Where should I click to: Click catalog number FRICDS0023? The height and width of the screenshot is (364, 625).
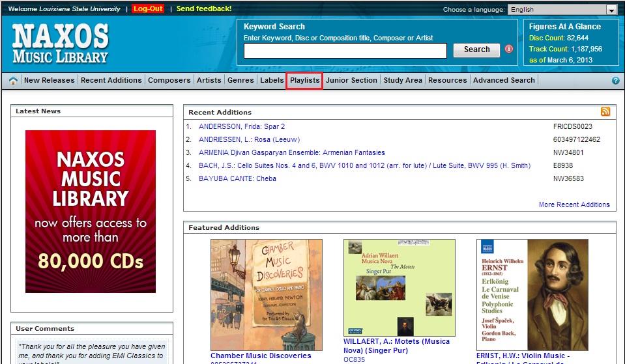[x=572, y=126]
